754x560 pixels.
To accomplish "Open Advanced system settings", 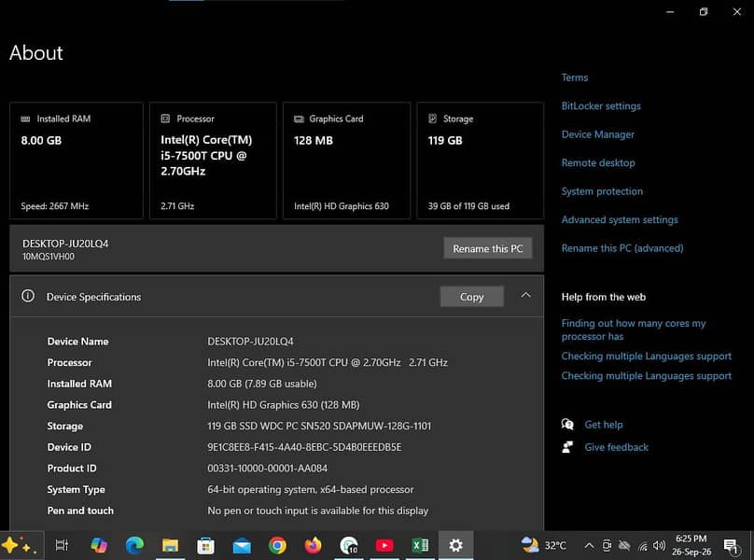I will tap(620, 219).
